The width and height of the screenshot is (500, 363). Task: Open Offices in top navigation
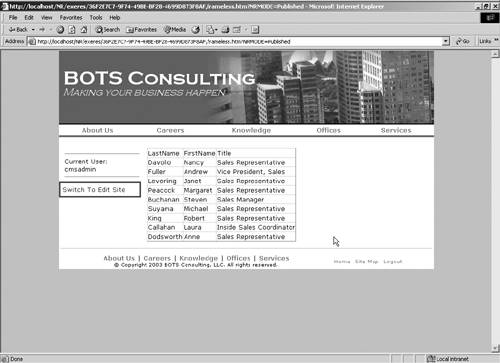329,130
